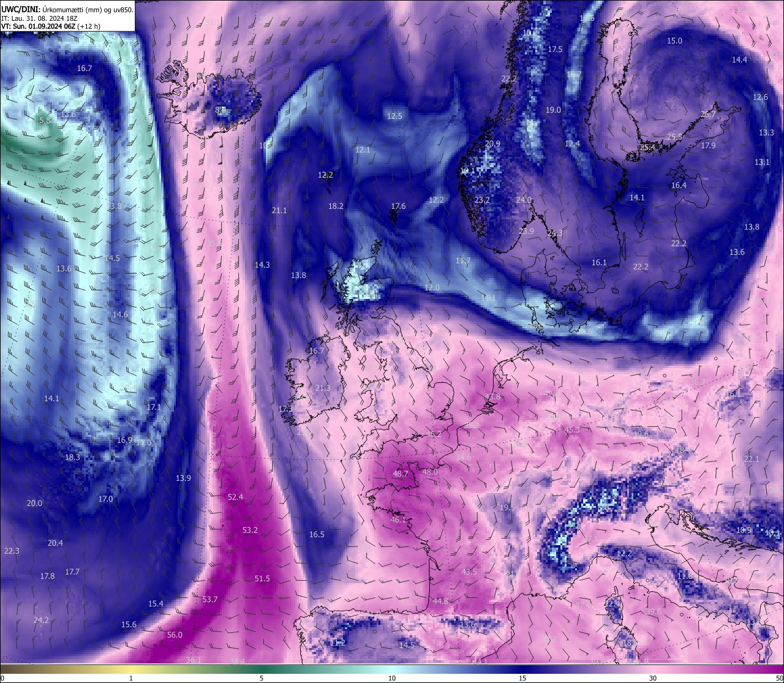Click the 20.4 value label
The width and height of the screenshot is (784, 683).
55,543
